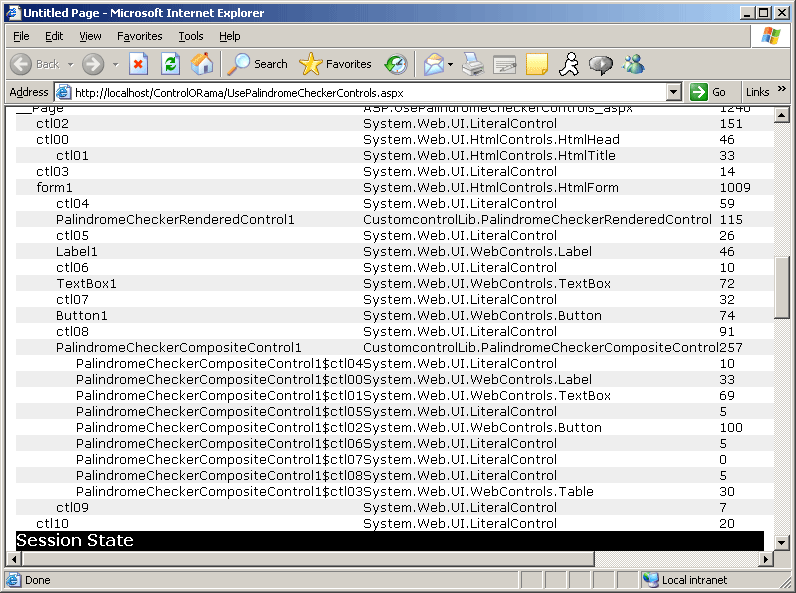Click the horizontal scrollbar right arrow
Screen dimensions: 796x593
[x=767, y=558]
